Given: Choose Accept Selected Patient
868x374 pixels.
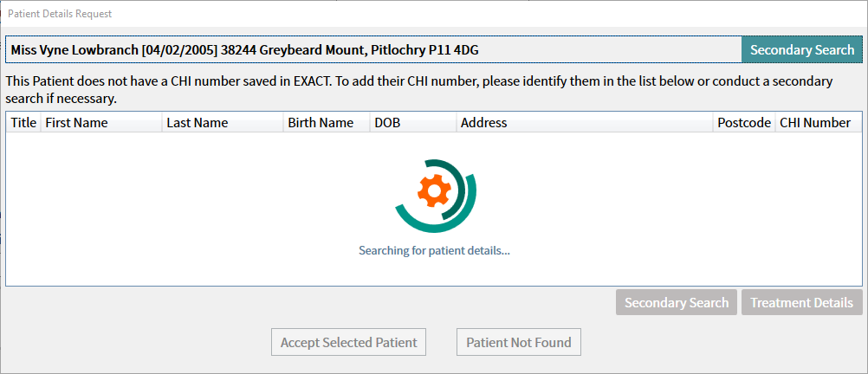Looking at the screenshot, I should [349, 343].
